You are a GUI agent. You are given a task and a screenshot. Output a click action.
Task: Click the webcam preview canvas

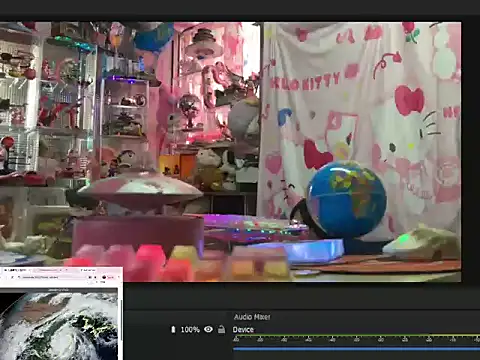click(230, 152)
